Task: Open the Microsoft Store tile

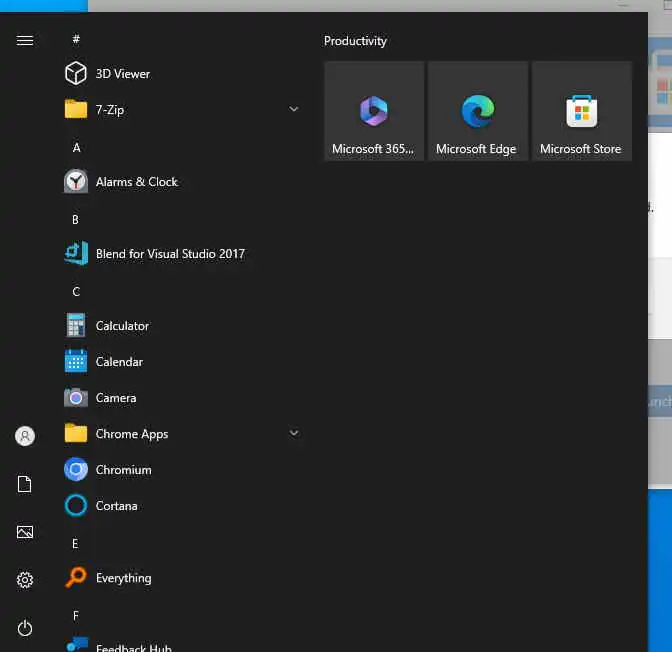Action: tap(582, 111)
